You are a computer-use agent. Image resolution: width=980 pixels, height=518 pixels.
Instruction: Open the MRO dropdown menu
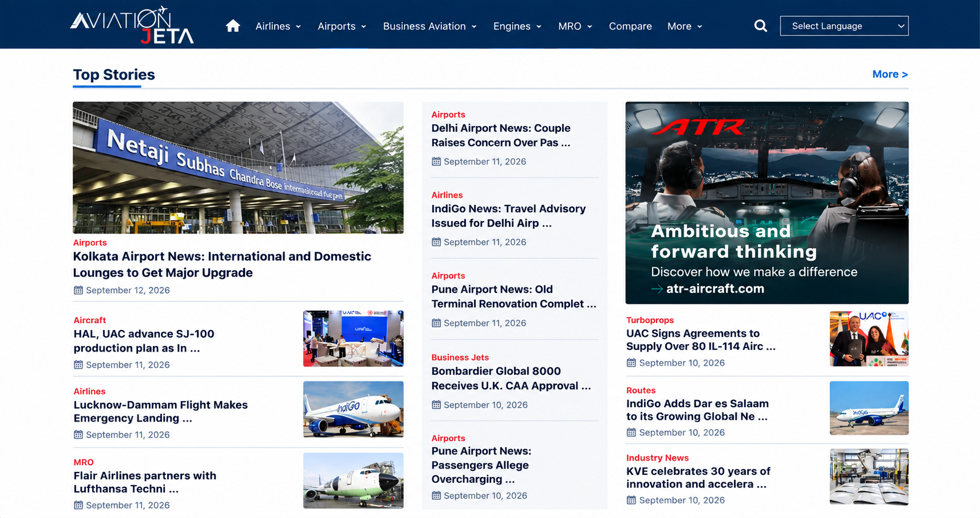[x=575, y=26]
